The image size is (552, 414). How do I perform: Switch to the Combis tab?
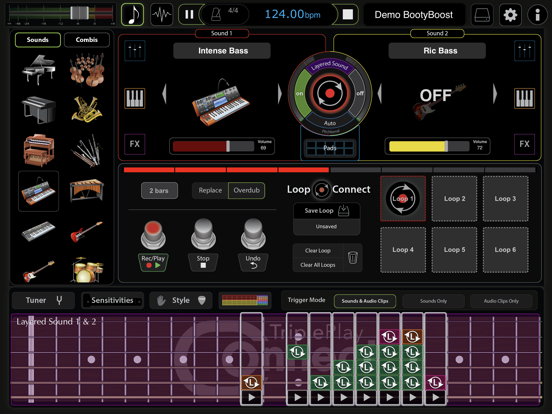tap(87, 40)
